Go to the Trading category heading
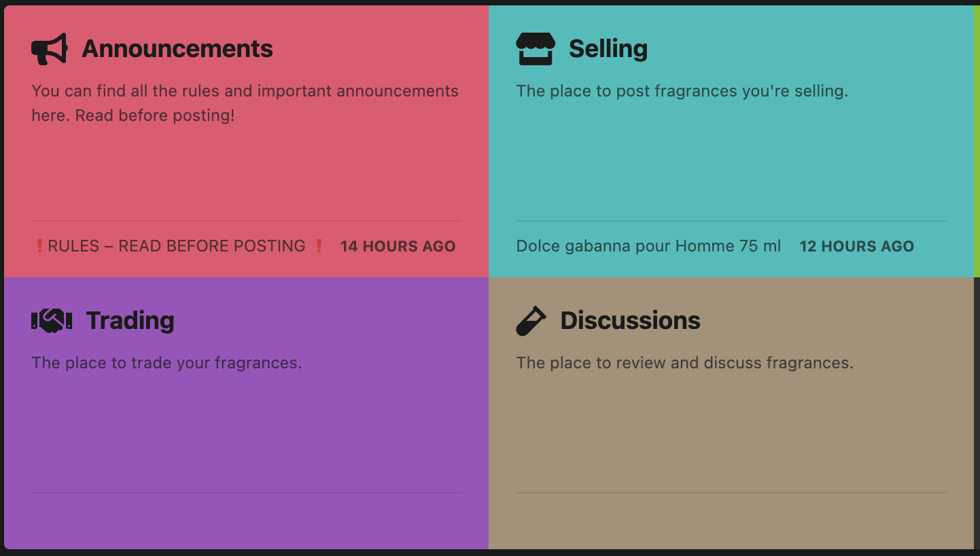 pyautogui.click(x=130, y=321)
